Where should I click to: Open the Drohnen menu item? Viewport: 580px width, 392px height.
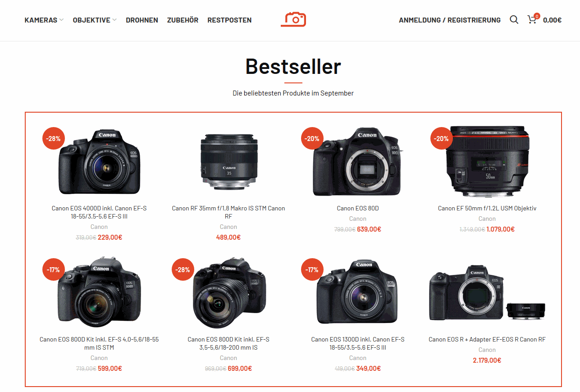click(x=142, y=20)
